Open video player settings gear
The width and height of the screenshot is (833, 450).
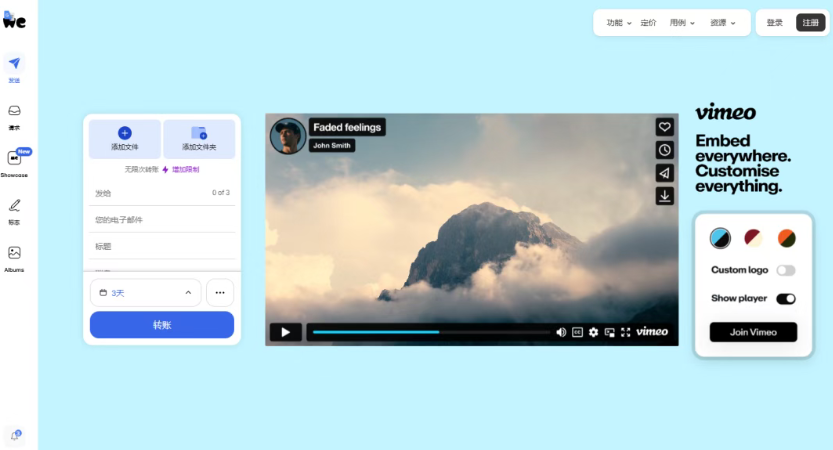593,332
